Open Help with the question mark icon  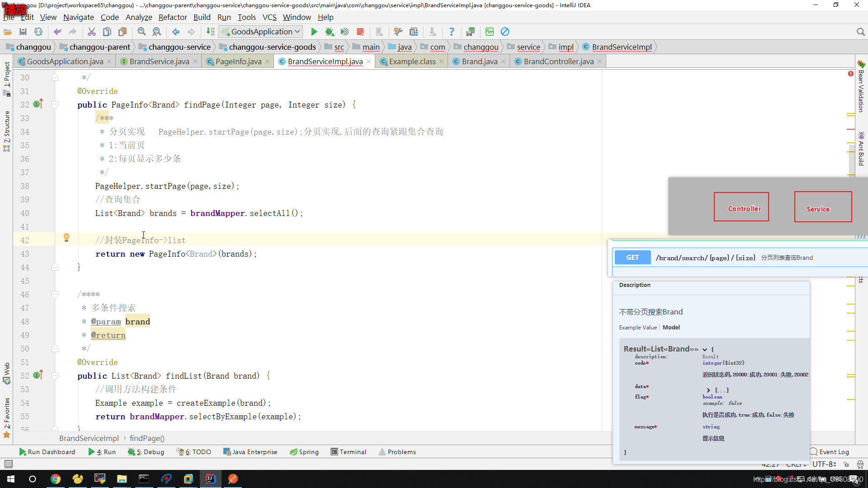452,32
